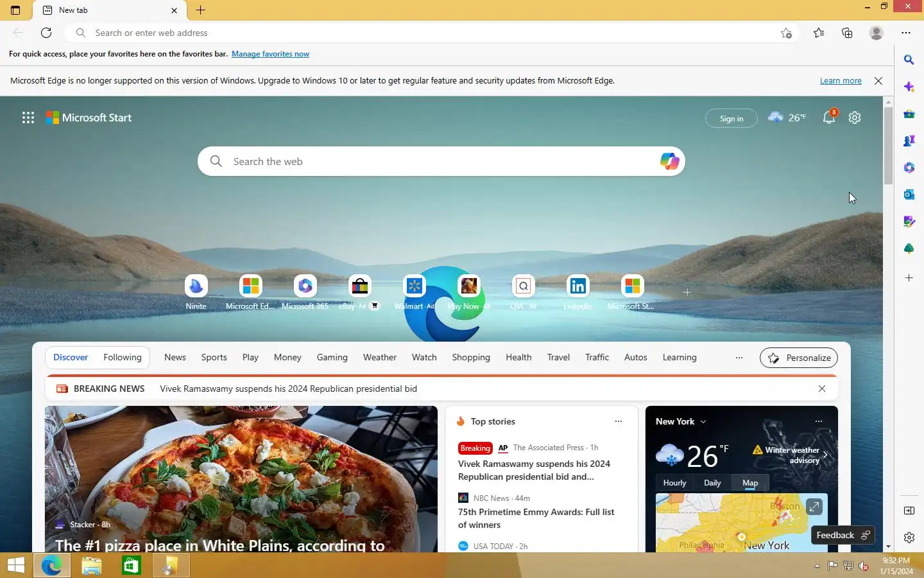Dismiss the breaking news banner
The height and width of the screenshot is (578, 924).
822,389
